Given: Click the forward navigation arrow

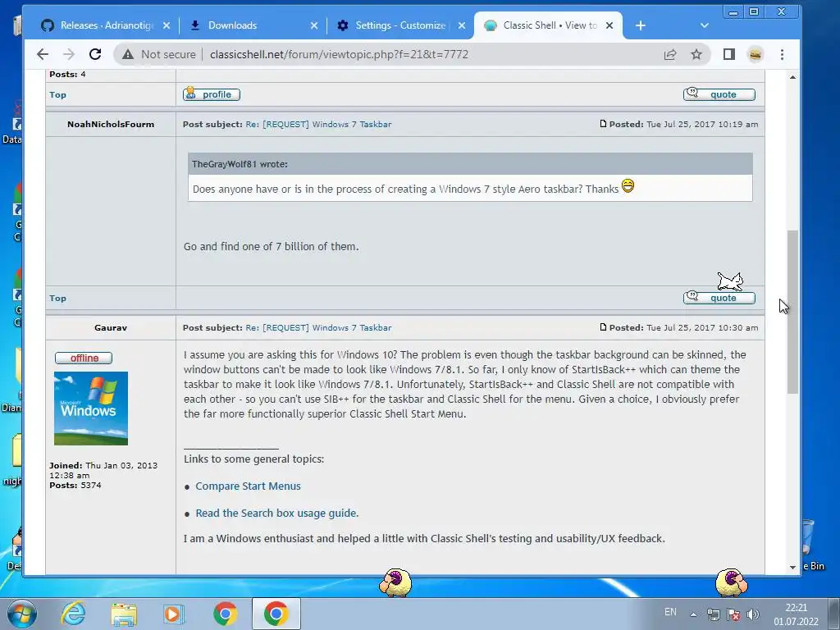Looking at the screenshot, I should tap(69, 54).
